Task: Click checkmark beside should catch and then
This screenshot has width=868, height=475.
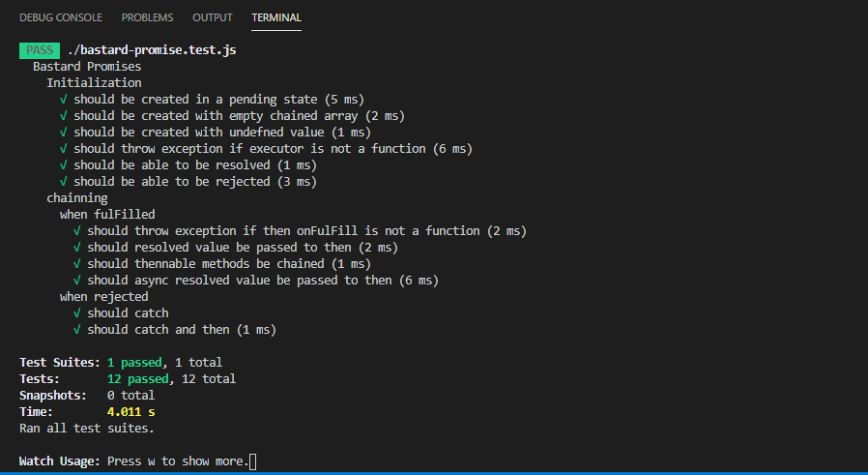Action: coord(77,329)
